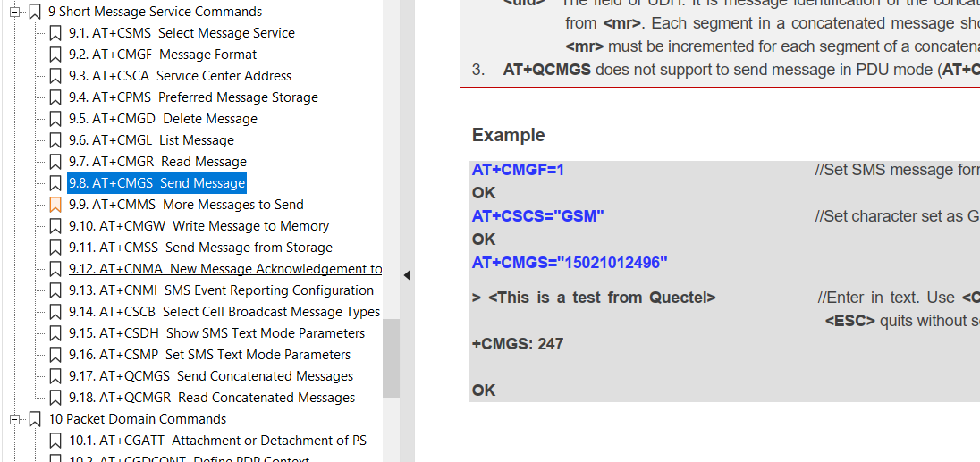
Task: Click the bookmarks panel vertical scrollbar thumb
Action: [x=392, y=357]
